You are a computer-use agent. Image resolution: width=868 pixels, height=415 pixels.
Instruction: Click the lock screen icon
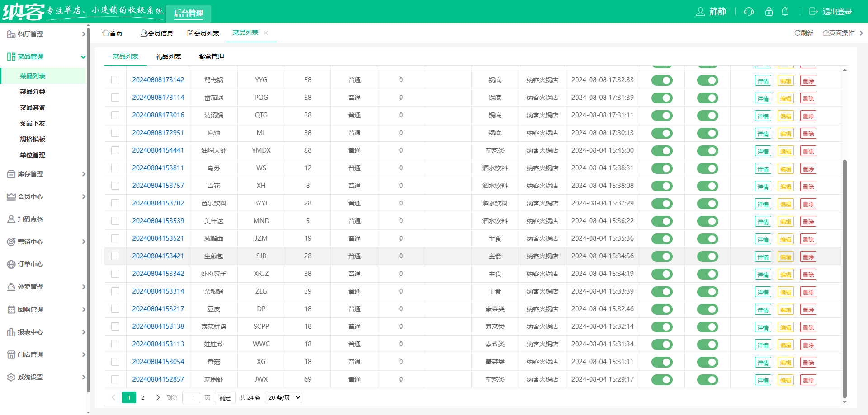click(769, 12)
